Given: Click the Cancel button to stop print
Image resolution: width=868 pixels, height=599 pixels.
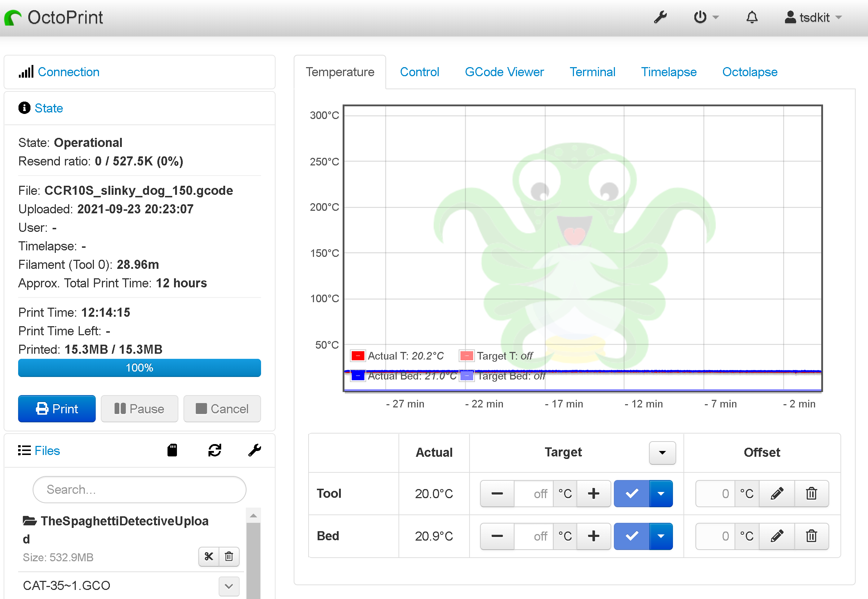Looking at the screenshot, I should [x=222, y=409].
